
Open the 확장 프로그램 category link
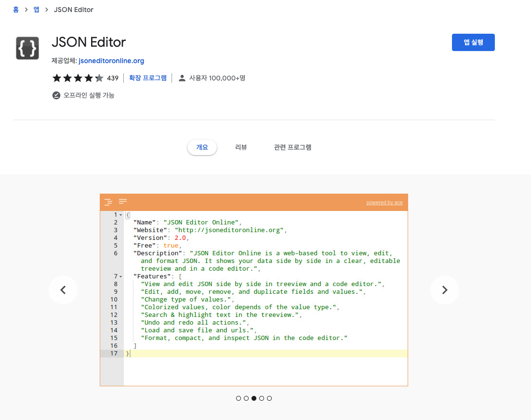point(147,78)
